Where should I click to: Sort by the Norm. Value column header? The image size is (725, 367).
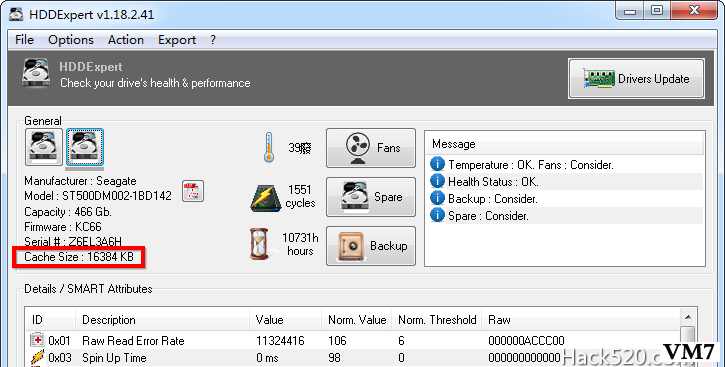tap(356, 320)
